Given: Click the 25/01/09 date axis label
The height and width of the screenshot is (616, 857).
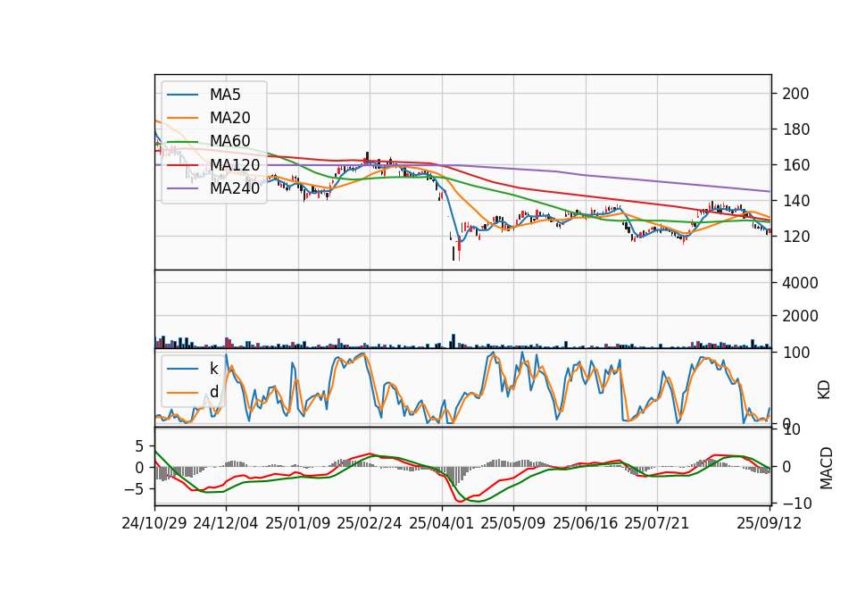Looking at the screenshot, I should click(298, 523).
